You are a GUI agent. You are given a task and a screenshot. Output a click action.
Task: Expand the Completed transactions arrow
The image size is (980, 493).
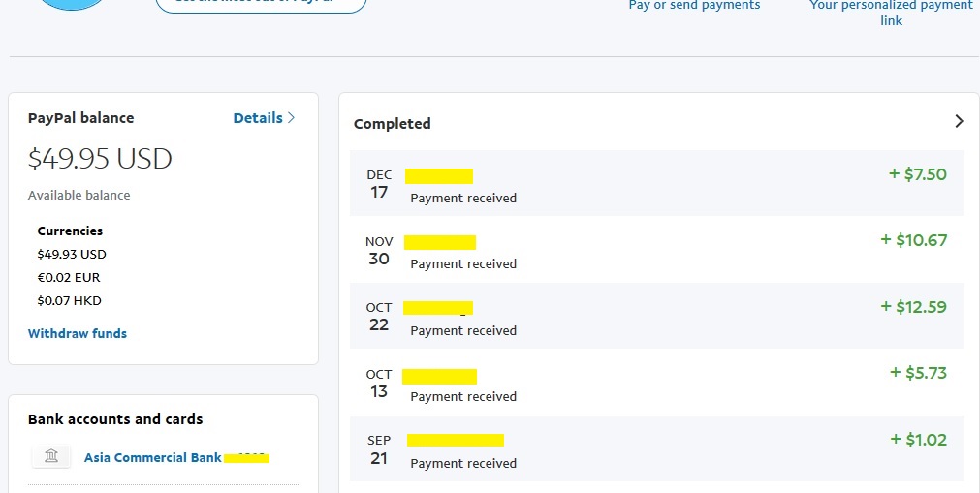click(x=959, y=122)
